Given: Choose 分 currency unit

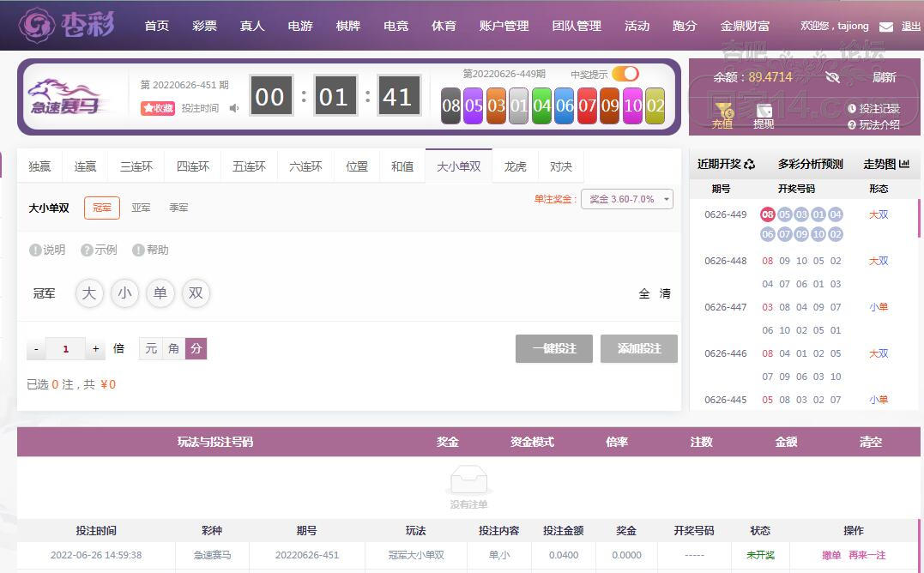Looking at the screenshot, I should pyautogui.click(x=196, y=348).
